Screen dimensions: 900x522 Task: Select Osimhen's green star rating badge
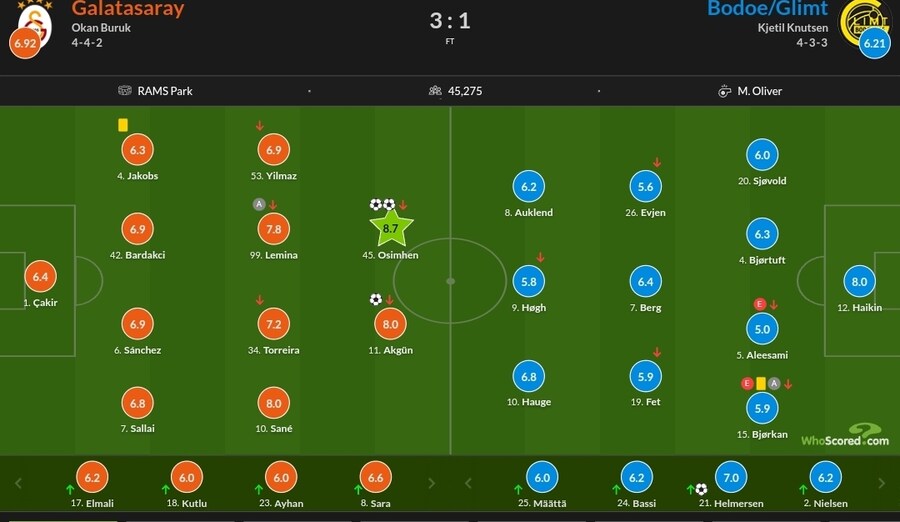(391, 228)
